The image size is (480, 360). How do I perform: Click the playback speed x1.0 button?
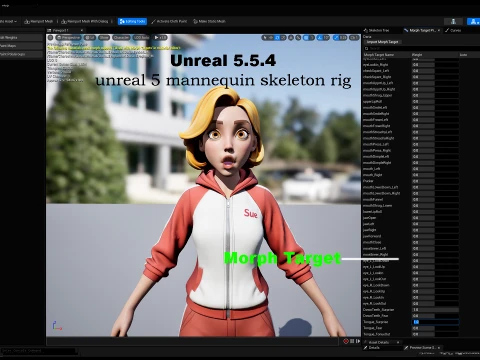pos(160,38)
